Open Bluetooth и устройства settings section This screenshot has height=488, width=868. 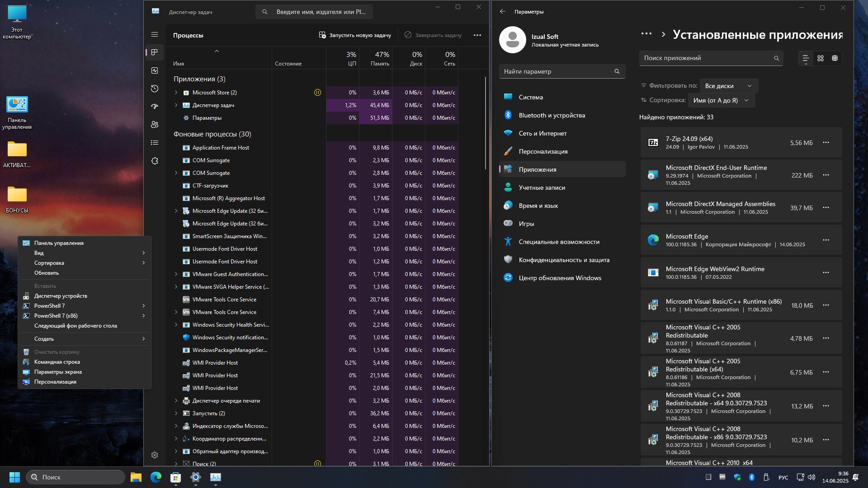tap(562, 115)
